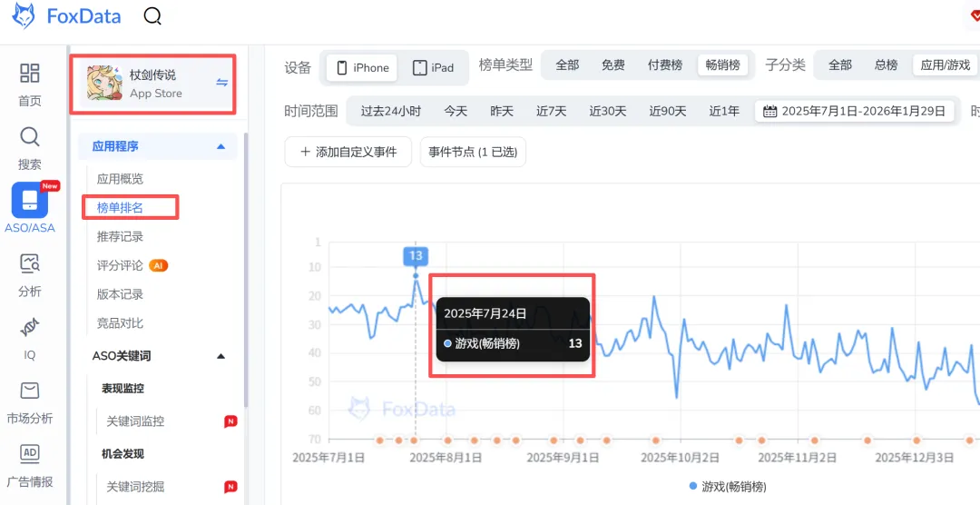This screenshot has width=980, height=505.
Task: Choose 过去24小时 time range
Action: (390, 112)
